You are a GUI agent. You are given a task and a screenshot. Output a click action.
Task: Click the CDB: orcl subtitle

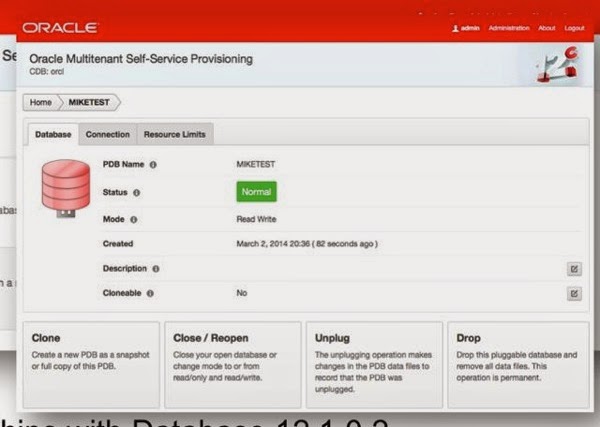point(46,72)
